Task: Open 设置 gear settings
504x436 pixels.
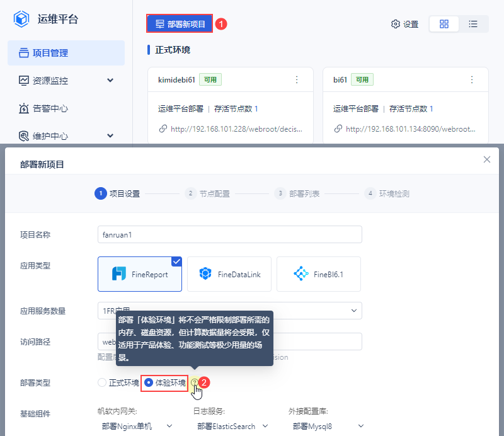Action: (x=404, y=24)
